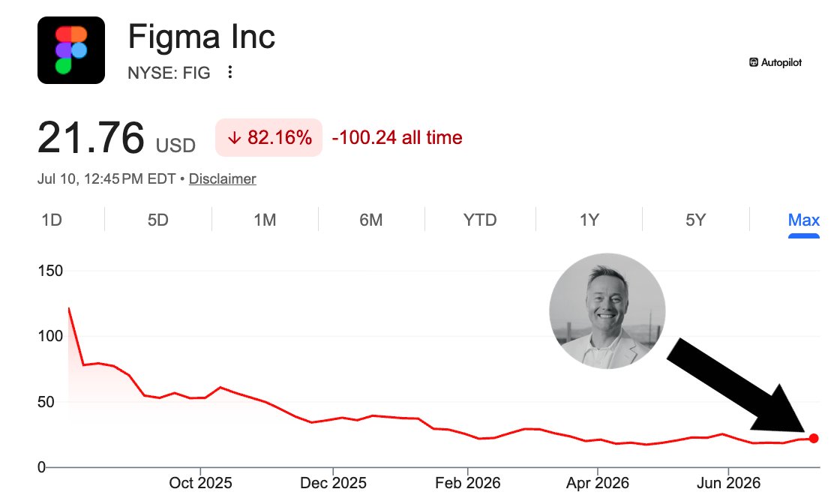The width and height of the screenshot is (837, 504).
Task: Select the Max range tab
Action: 803,220
